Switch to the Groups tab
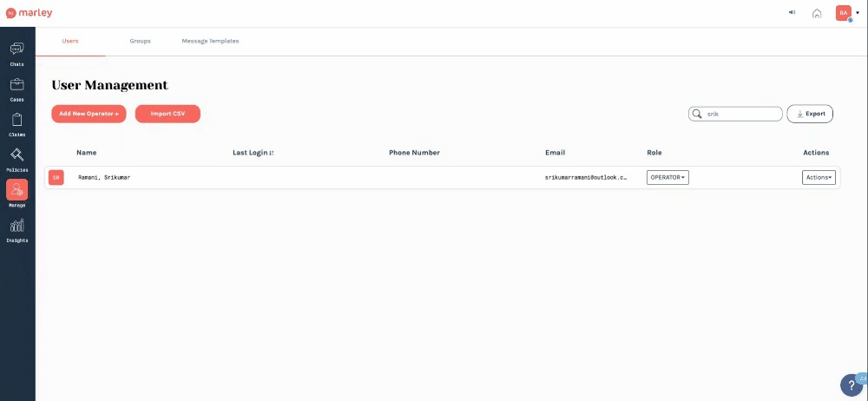The image size is (868, 401). point(140,41)
